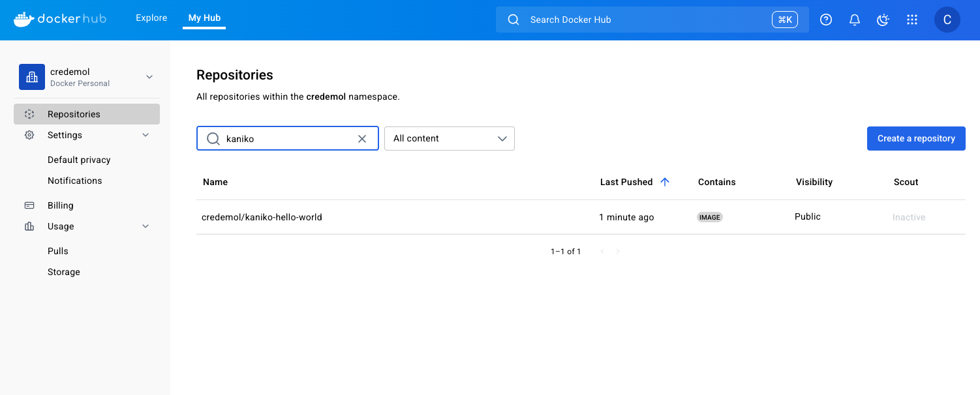Click the Contains column header
Viewport: 980px width, 395px height.
click(716, 182)
